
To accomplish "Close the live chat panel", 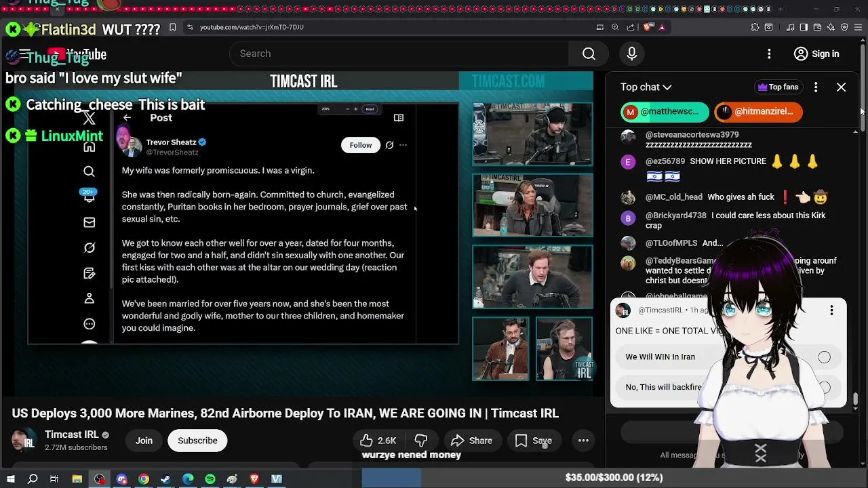I will pos(841,87).
